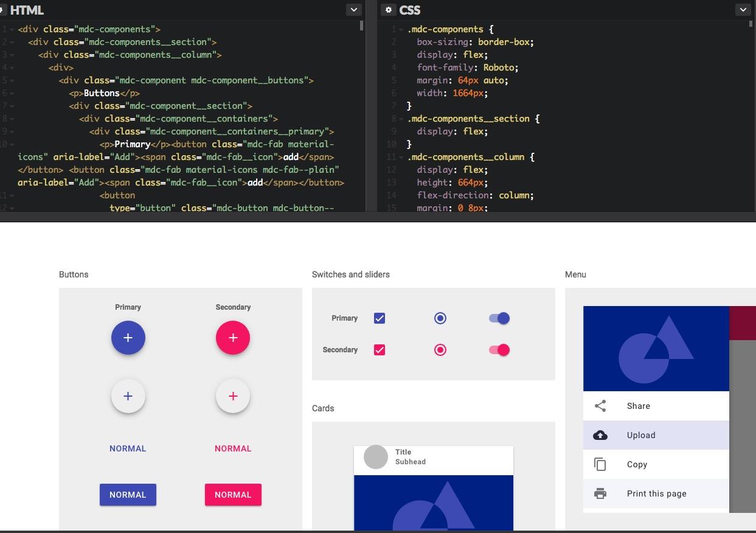Click the blue NORMAL raised button
This screenshot has width=756, height=533.
tap(128, 495)
